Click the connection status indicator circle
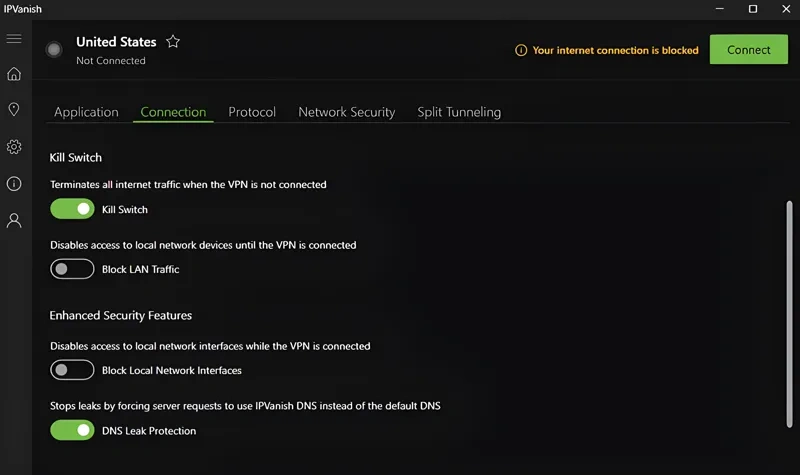The width and height of the screenshot is (800, 475). coord(54,49)
